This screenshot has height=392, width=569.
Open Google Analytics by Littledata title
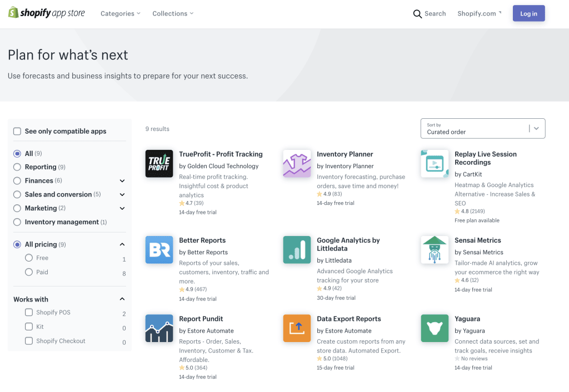point(348,244)
